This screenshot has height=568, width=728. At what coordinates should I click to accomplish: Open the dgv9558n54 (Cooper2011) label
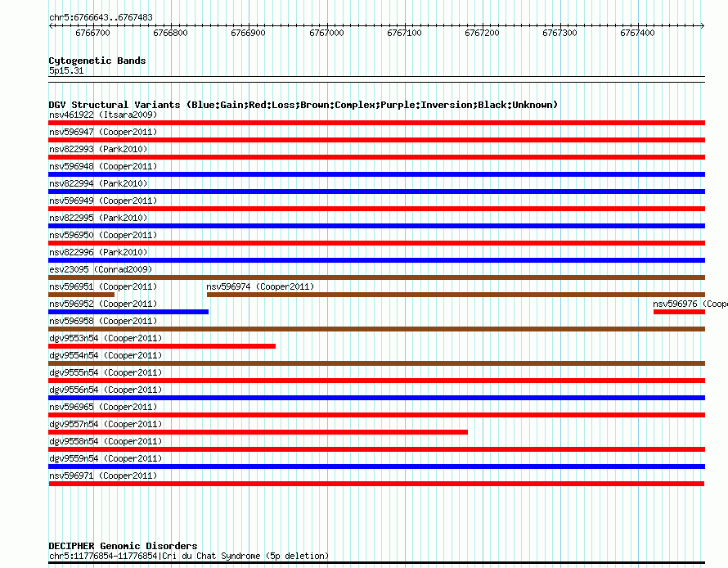(x=106, y=441)
